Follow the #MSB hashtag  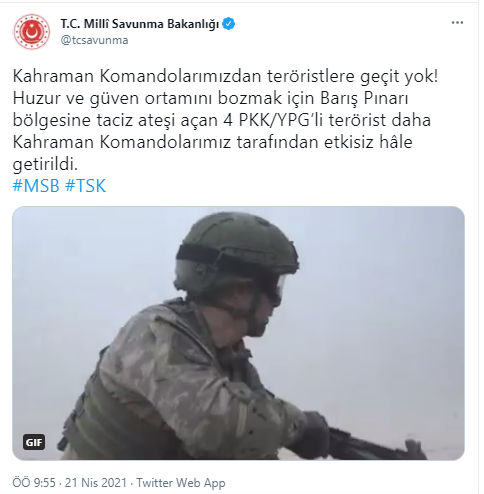click(x=36, y=186)
